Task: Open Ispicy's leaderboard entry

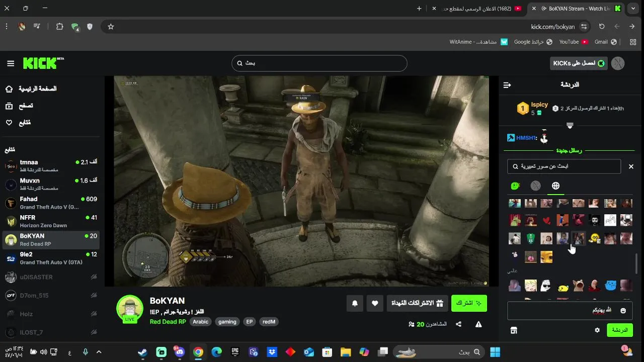Action: coord(533,109)
